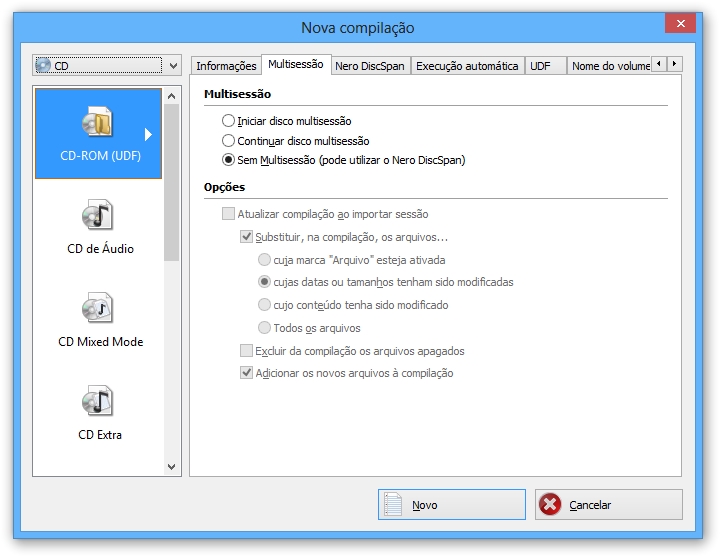Click the compilation list scroll up arrow

[x=172, y=96]
